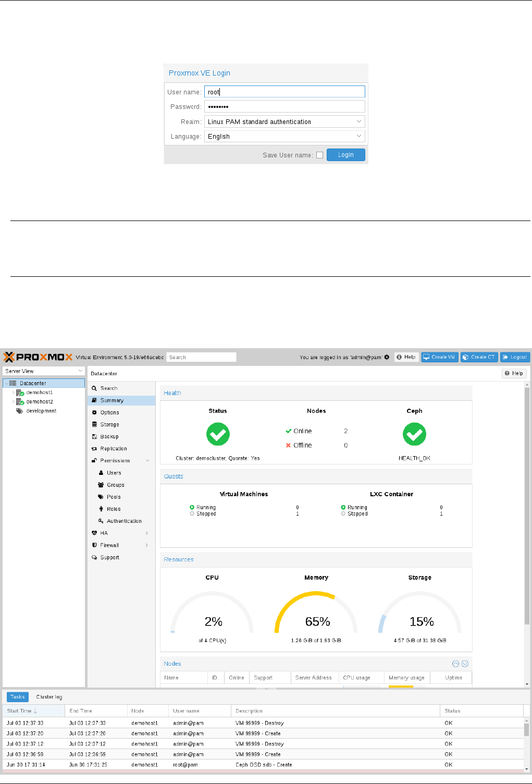Click the Roles icon
This screenshot has width=532, height=784.
(x=101, y=509)
